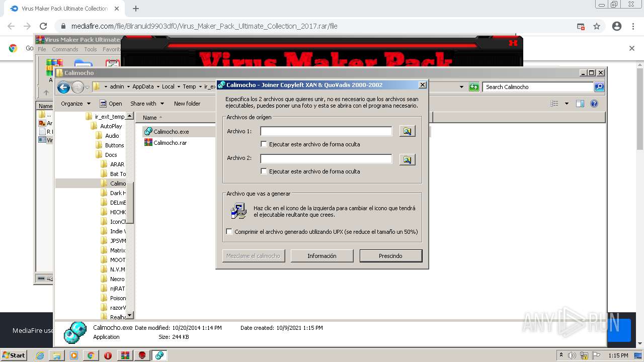Change view with the list view icon
Image resolution: width=644 pixels, height=362 pixels.
pos(554,104)
